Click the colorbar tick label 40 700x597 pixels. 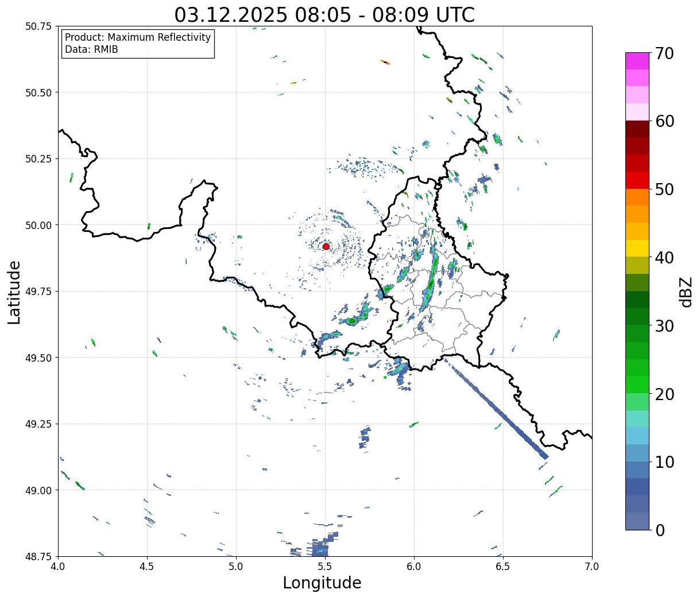664,258
